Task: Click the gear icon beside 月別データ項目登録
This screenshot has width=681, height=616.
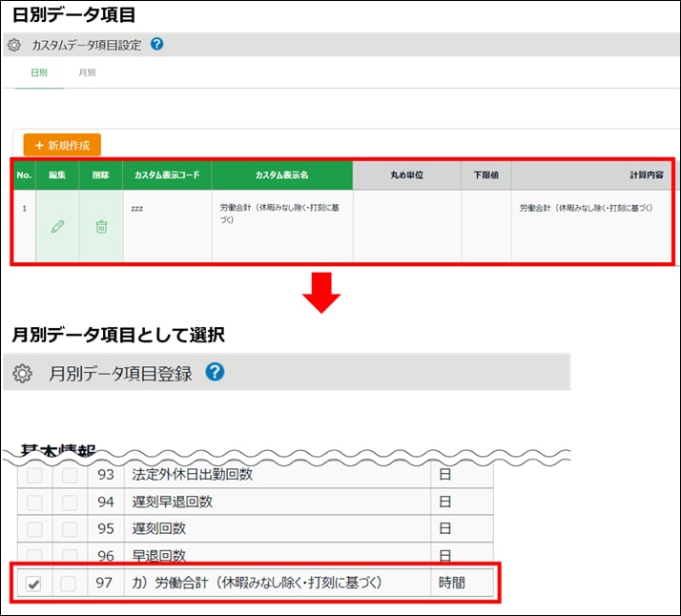Action: 22,374
